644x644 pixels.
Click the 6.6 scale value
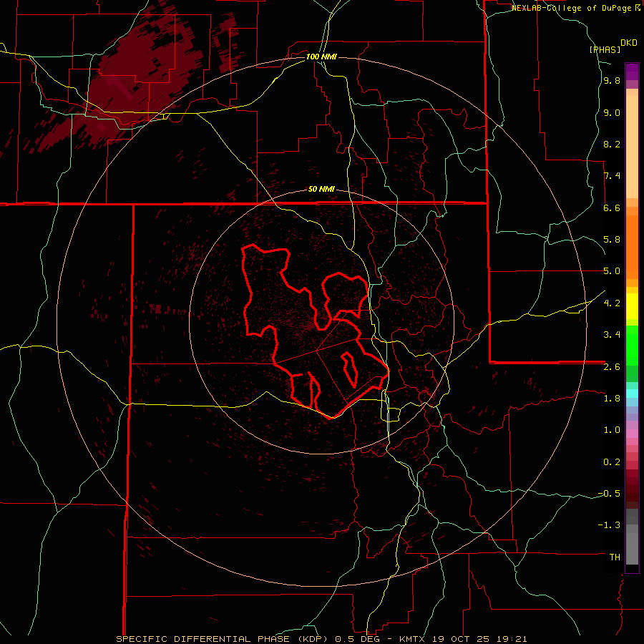point(612,208)
